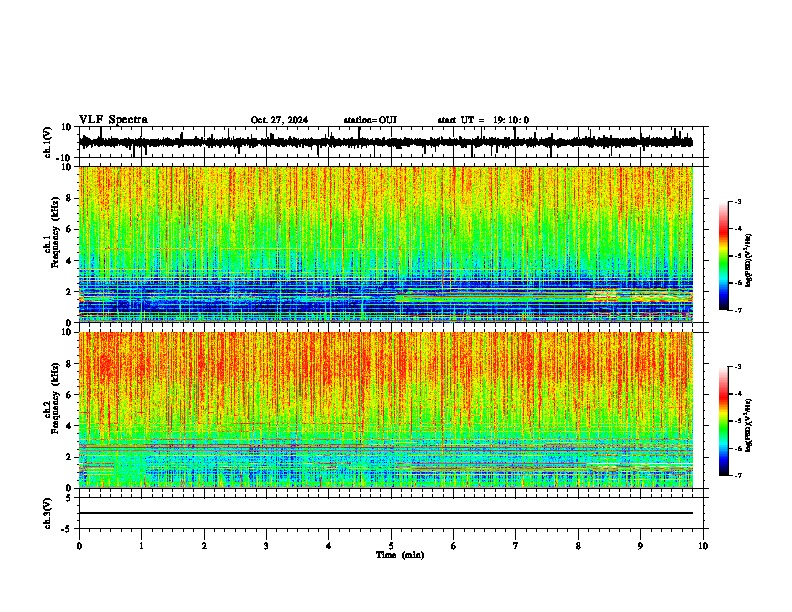
Task: Click the time-axis tick label "8"
Action: click(x=578, y=546)
